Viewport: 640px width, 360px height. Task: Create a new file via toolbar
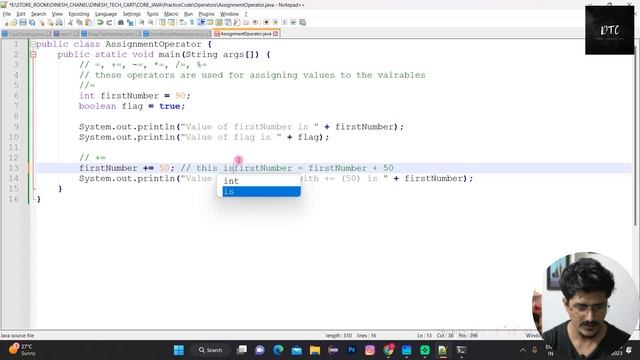6,22
